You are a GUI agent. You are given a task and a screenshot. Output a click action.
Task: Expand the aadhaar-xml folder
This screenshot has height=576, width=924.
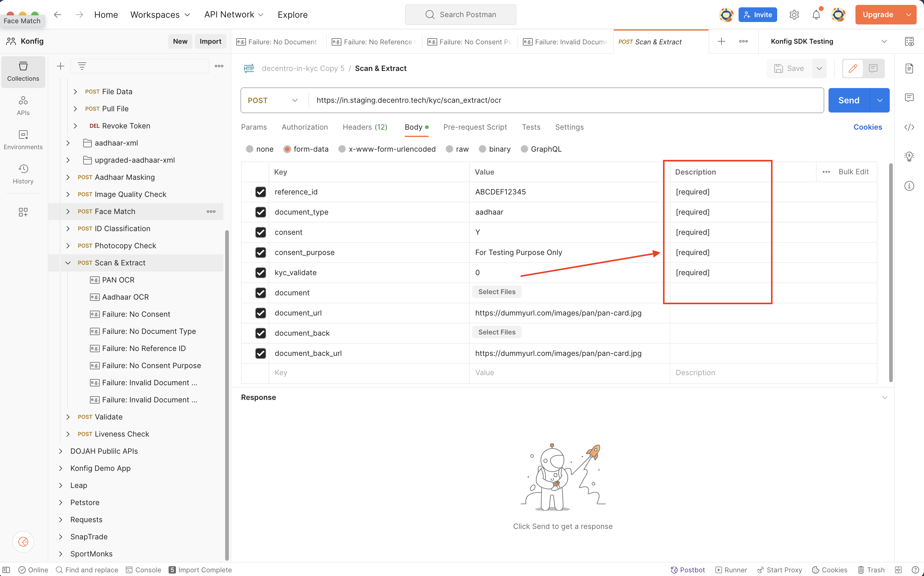point(68,143)
